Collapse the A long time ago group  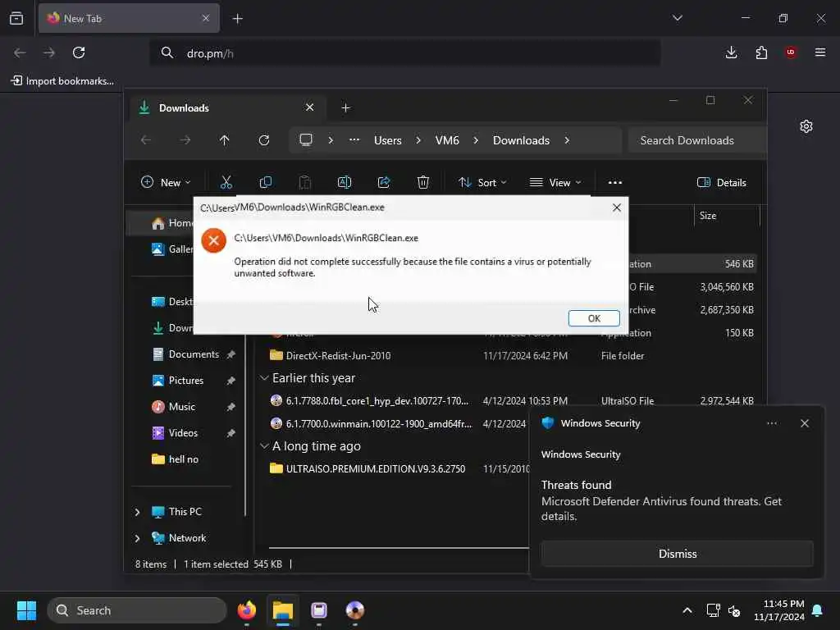264,446
